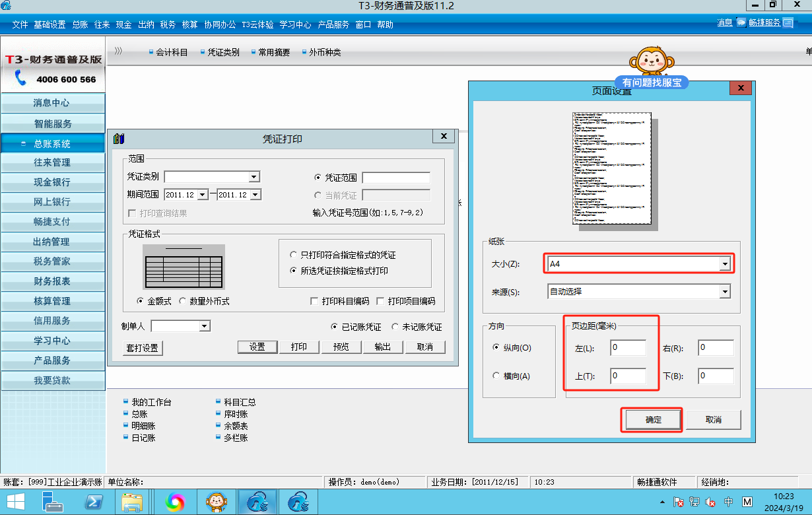Click the M icon in system tray

pos(747,502)
